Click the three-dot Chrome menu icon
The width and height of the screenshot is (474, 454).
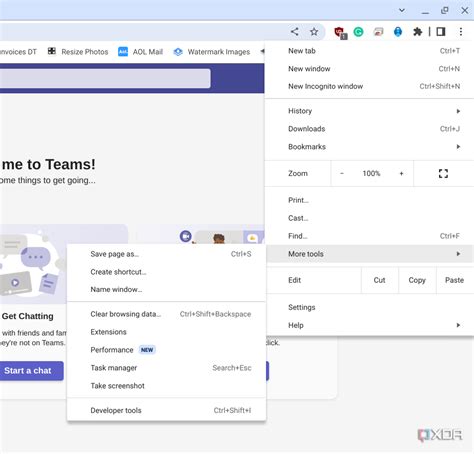click(461, 32)
